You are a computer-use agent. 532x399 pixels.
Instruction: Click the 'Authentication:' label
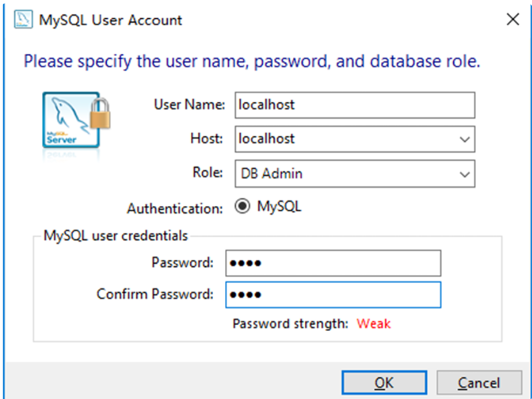[175, 208]
